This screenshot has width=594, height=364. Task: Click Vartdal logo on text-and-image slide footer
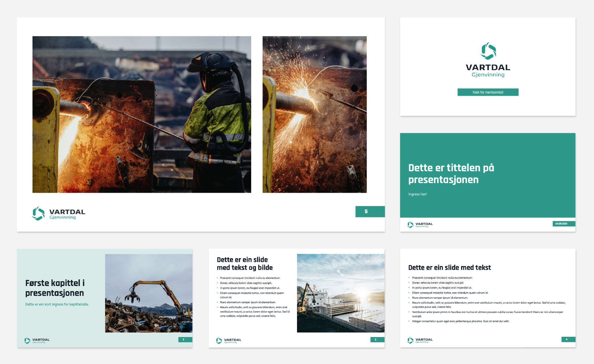(x=229, y=341)
